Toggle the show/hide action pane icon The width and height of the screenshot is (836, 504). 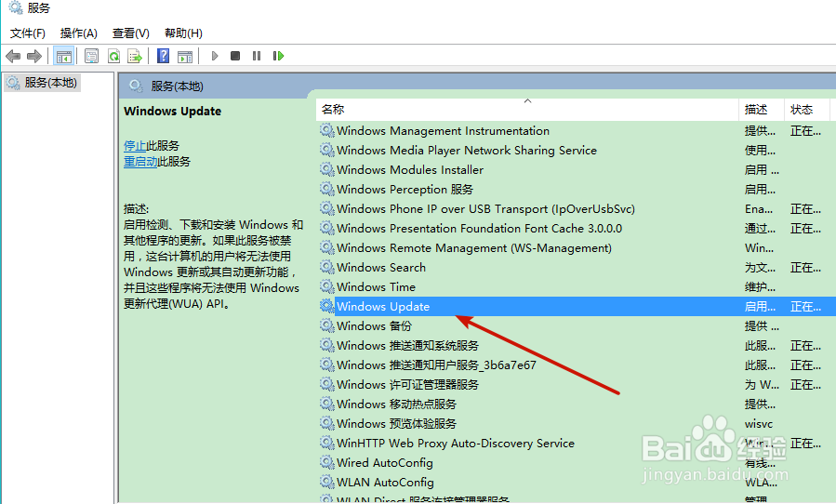[185, 56]
